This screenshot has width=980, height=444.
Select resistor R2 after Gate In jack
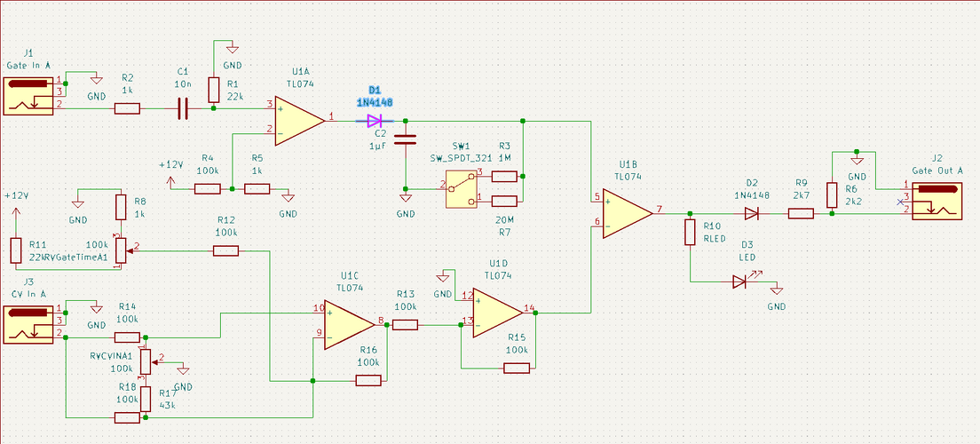click(x=127, y=108)
